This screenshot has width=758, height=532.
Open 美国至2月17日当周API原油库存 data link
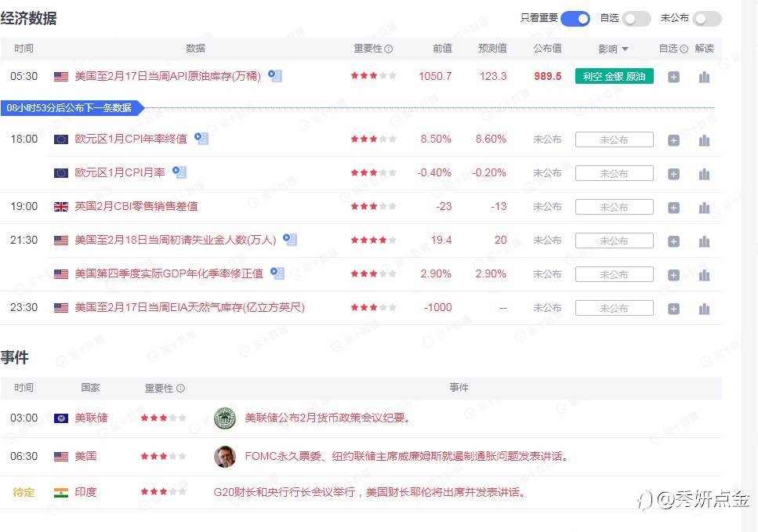click(x=168, y=76)
